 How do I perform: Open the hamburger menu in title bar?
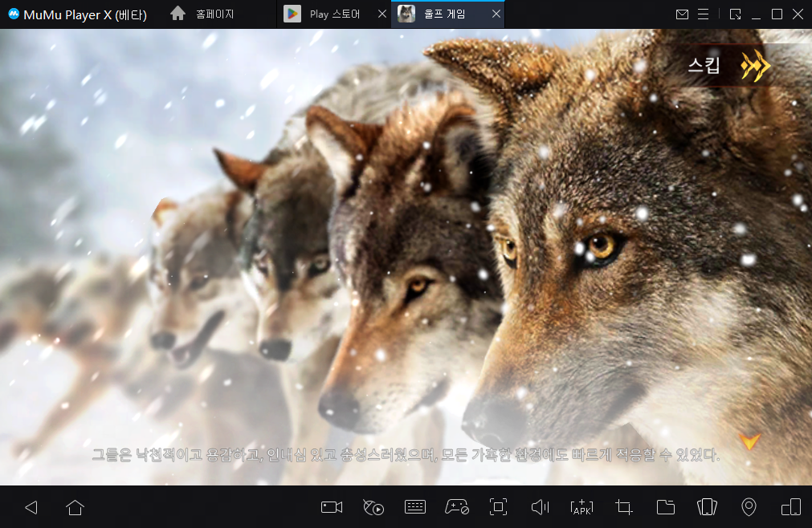point(703,14)
